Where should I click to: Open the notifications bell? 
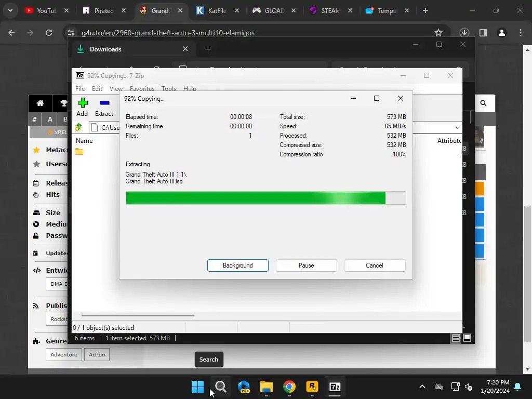click(x=518, y=387)
